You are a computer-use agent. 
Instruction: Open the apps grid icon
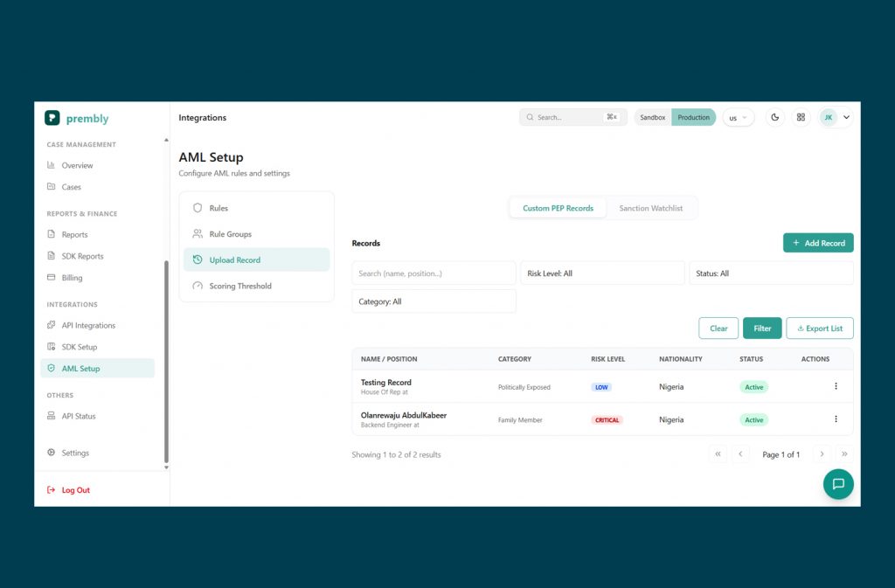(801, 117)
